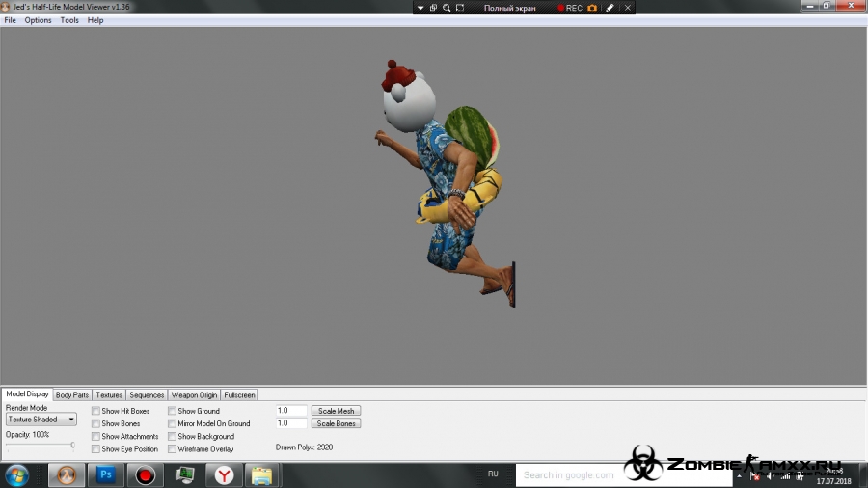868x488 pixels.
Task: Switch to the Sequences tab
Action: pos(147,395)
